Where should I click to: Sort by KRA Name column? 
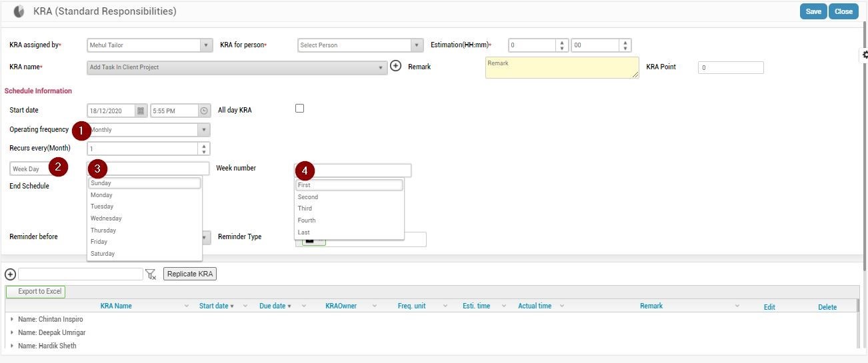116,306
